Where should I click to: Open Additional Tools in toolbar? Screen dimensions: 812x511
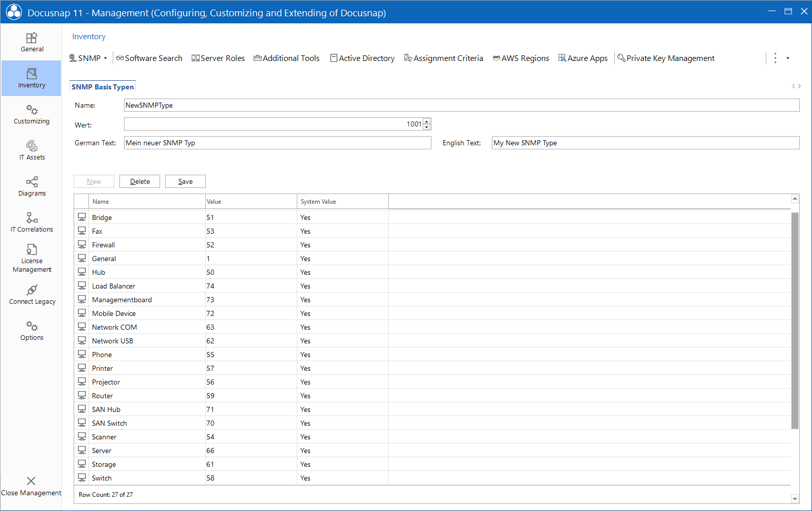[x=287, y=58]
